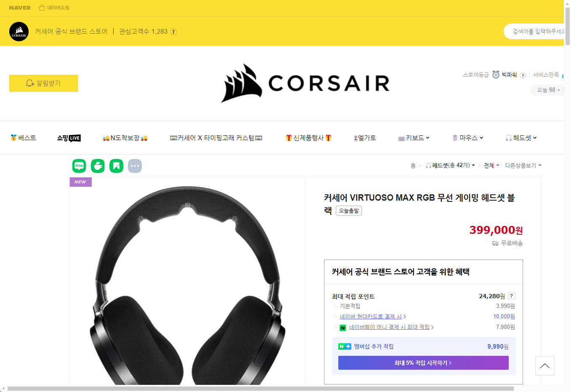This screenshot has height=392, width=571.
Task: Click the Naver Pay N icon in benefits
Action: (343, 328)
